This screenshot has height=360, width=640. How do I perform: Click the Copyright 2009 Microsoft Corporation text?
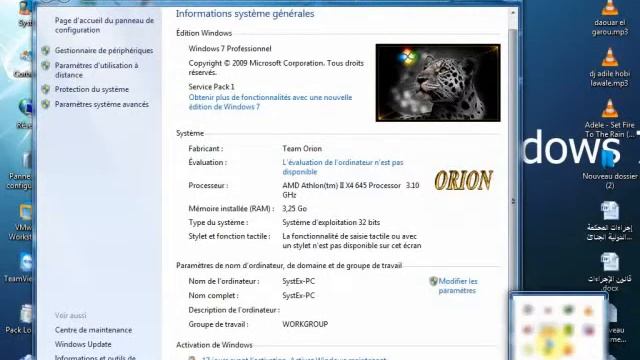[x=276, y=68]
